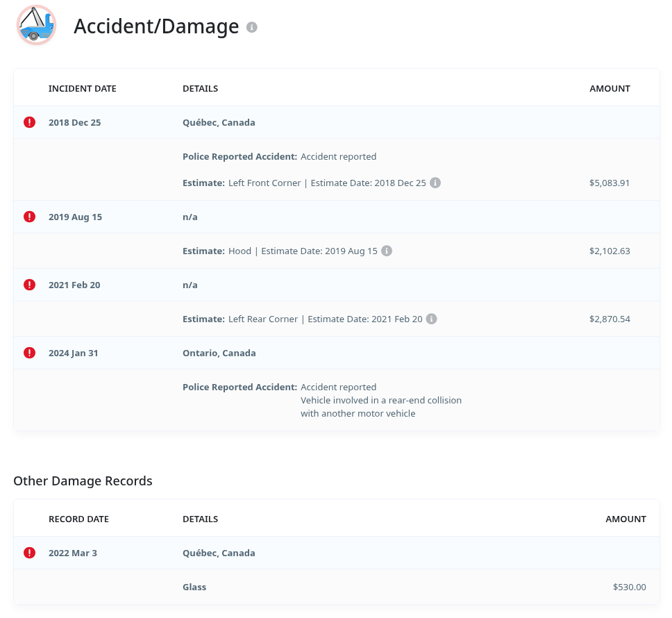Viewport: 672px width, 618px height.
Task: Click the 2024 Jan 31 incident date
Action: 73,353
